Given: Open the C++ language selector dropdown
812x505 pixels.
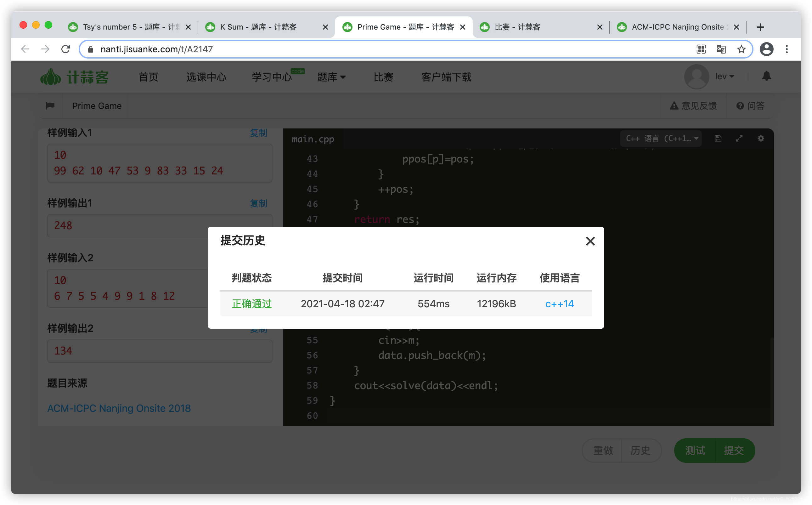Looking at the screenshot, I should click(662, 138).
